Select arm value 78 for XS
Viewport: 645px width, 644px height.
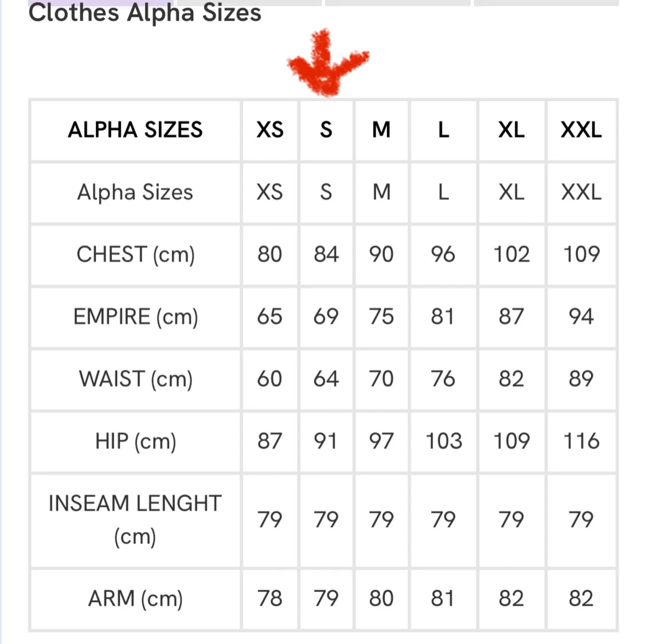coord(269,599)
